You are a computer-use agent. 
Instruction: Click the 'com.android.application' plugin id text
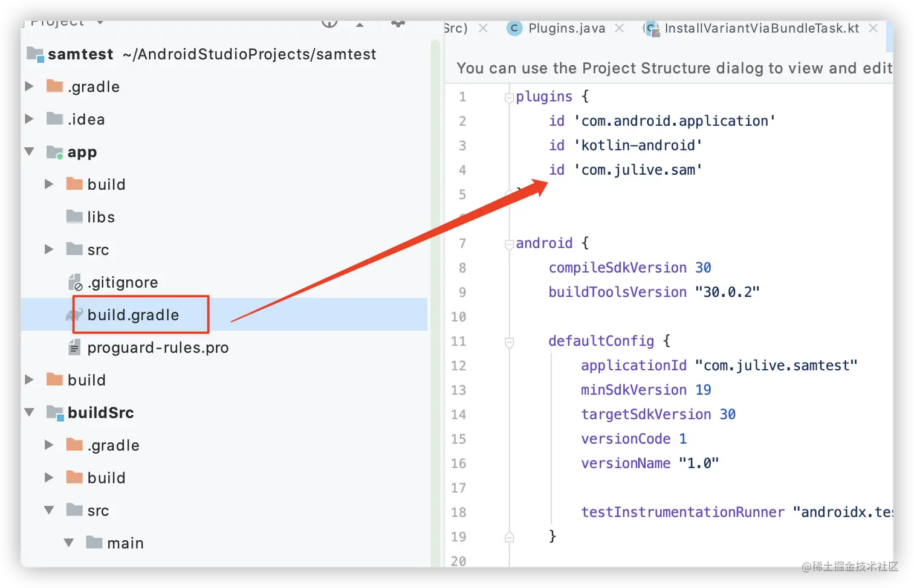[x=674, y=121]
